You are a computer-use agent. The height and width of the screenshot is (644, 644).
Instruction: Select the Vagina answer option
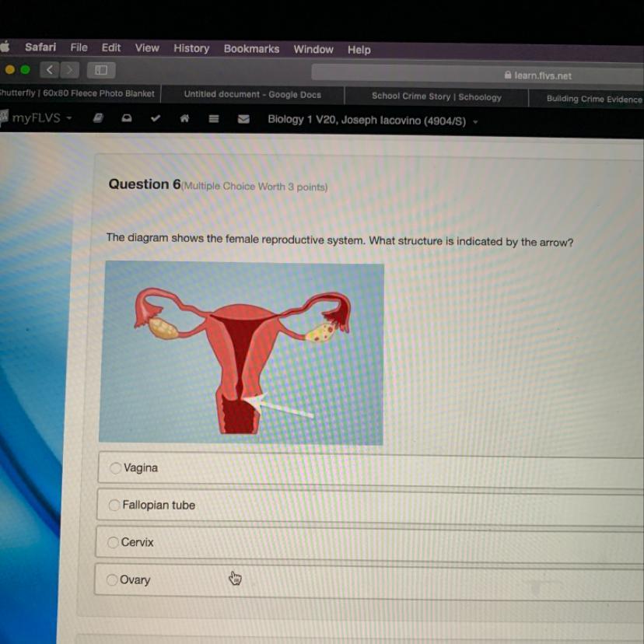point(371,469)
